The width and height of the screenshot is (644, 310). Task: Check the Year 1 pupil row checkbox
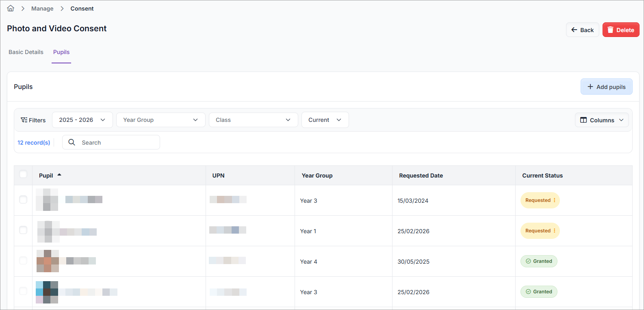click(x=23, y=230)
